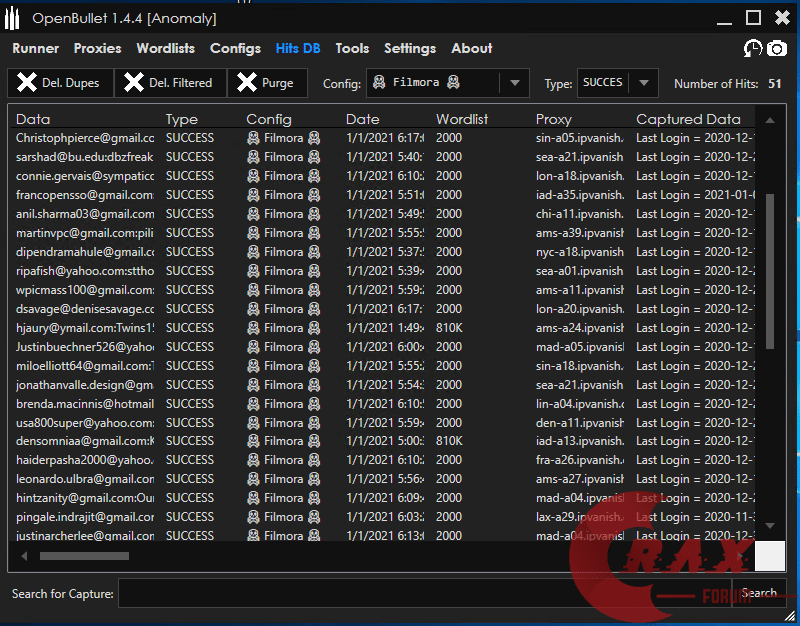The image size is (800, 626).
Task: Sort by the Captured Data column header
Action: pyautogui.click(x=688, y=119)
